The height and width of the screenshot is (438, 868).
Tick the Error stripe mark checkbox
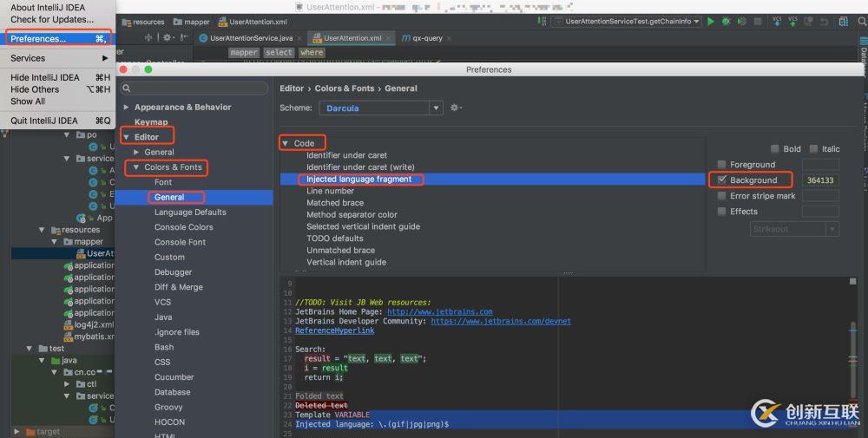pyautogui.click(x=721, y=196)
